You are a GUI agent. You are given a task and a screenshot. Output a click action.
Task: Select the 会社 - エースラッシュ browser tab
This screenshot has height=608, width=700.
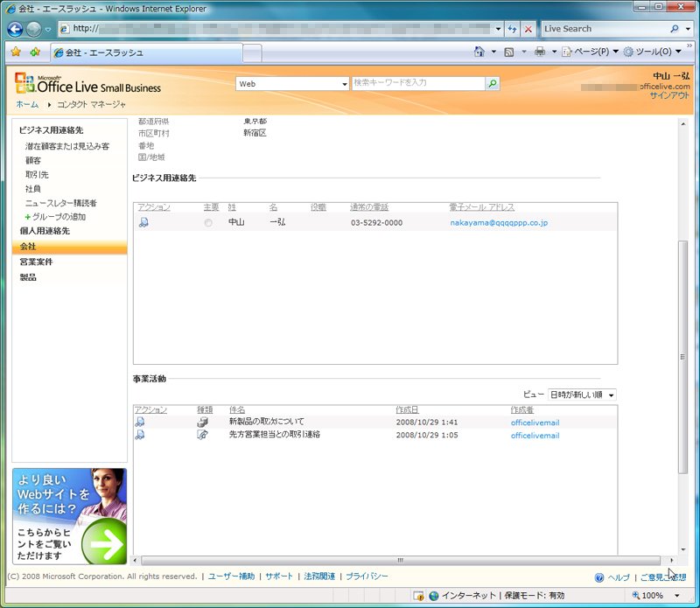coord(146,52)
